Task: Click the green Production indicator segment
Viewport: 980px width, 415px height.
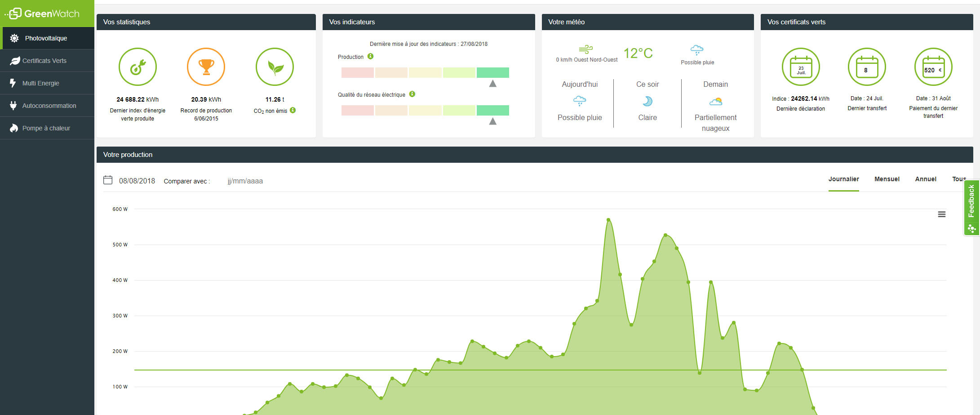Action: pyautogui.click(x=492, y=72)
